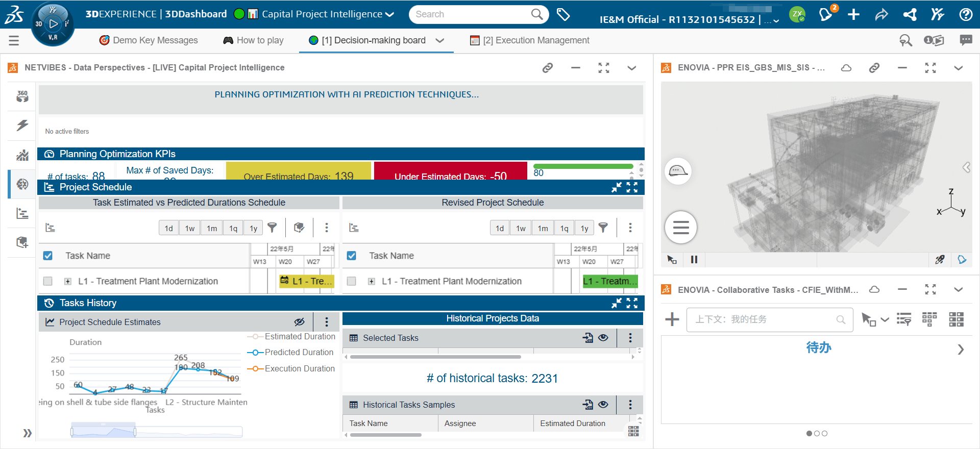Expand the Decision-making board tab chevron

439,40
